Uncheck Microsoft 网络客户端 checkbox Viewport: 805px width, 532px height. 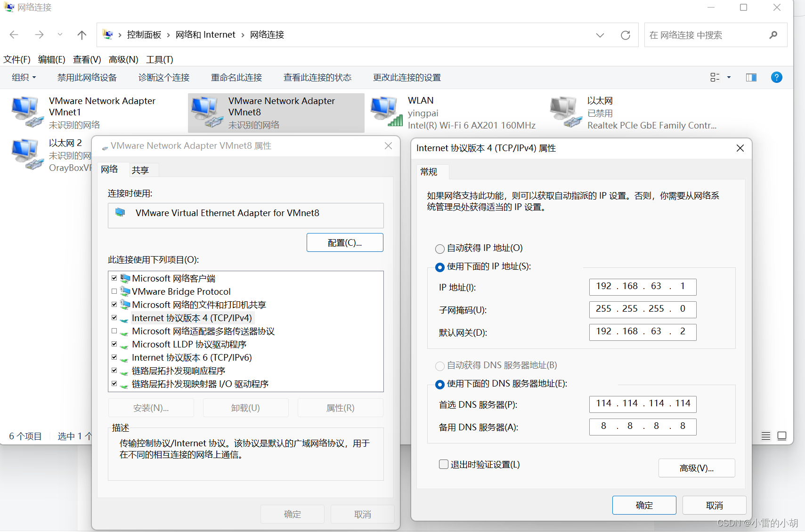[x=114, y=278]
